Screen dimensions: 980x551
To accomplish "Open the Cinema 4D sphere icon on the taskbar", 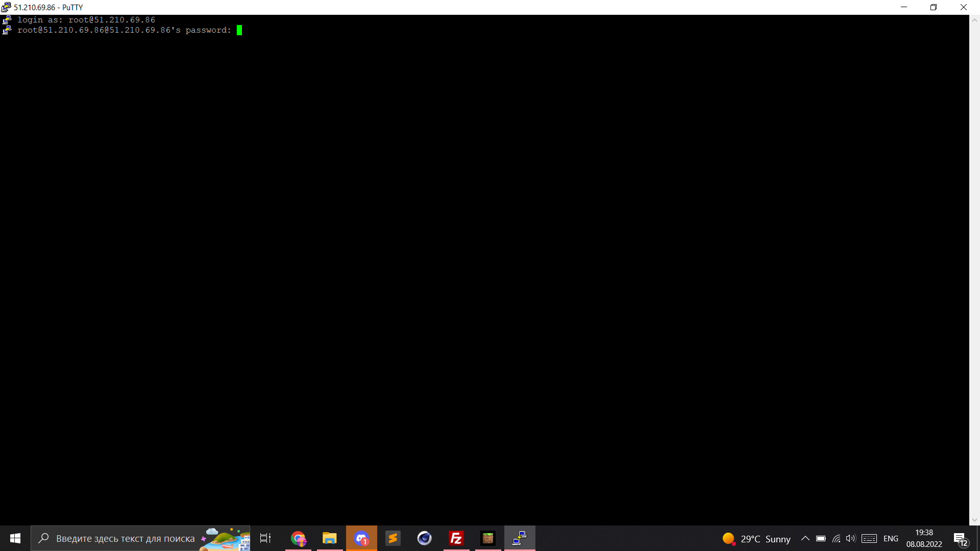I will point(425,538).
